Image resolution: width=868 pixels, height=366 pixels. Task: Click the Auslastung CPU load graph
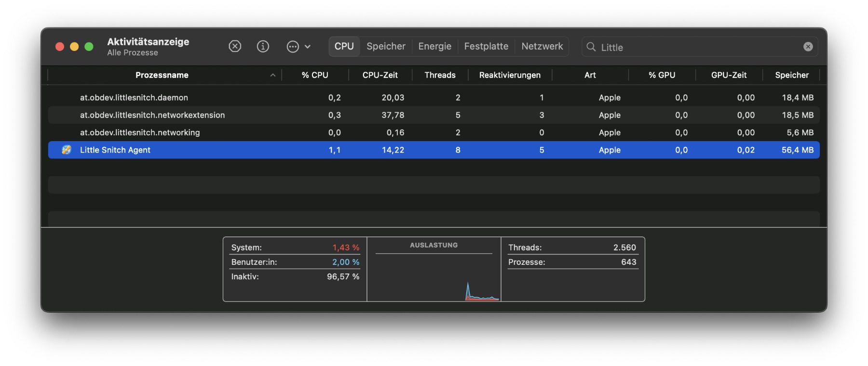(x=434, y=277)
